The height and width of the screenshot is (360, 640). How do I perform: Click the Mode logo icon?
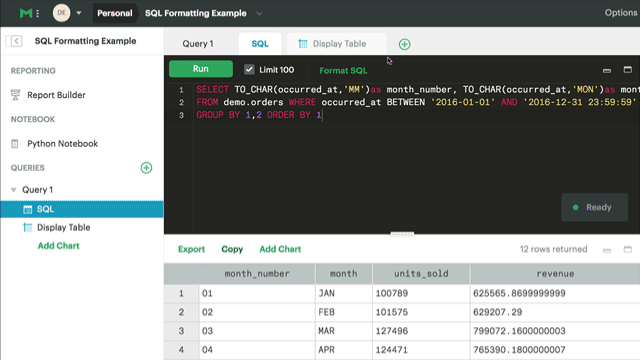[x=26, y=13]
